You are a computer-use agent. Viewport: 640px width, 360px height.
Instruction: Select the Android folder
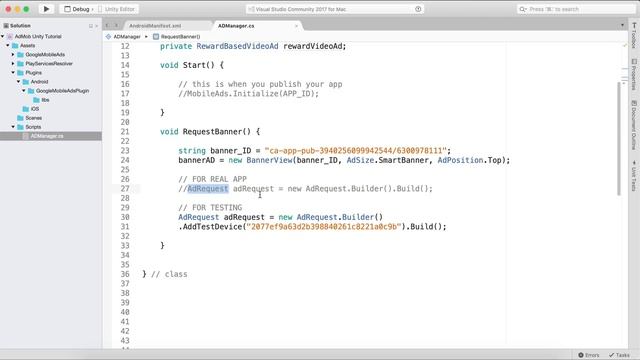pyautogui.click(x=39, y=82)
